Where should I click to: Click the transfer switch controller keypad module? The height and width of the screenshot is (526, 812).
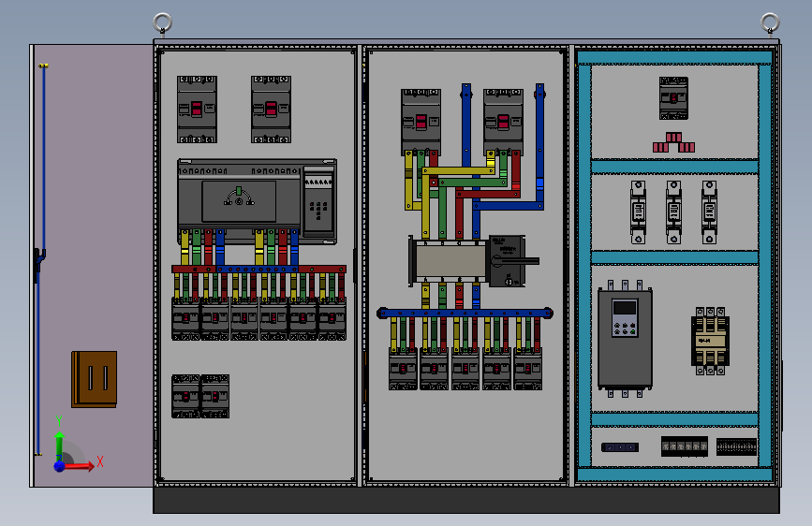[318, 201]
